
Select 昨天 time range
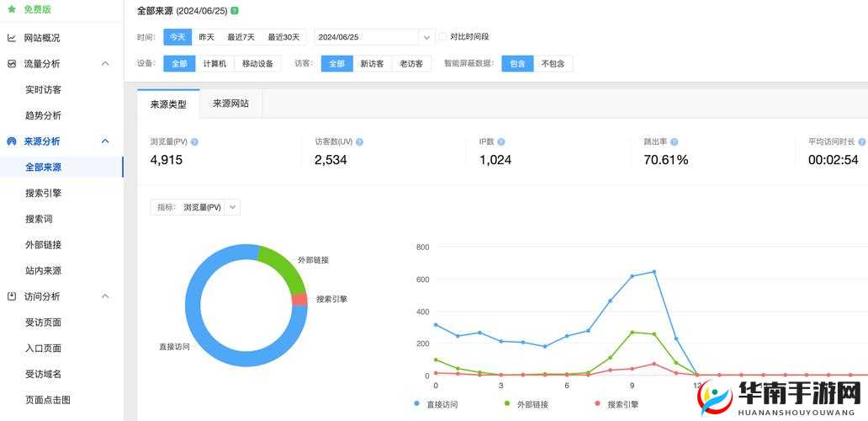pos(206,37)
